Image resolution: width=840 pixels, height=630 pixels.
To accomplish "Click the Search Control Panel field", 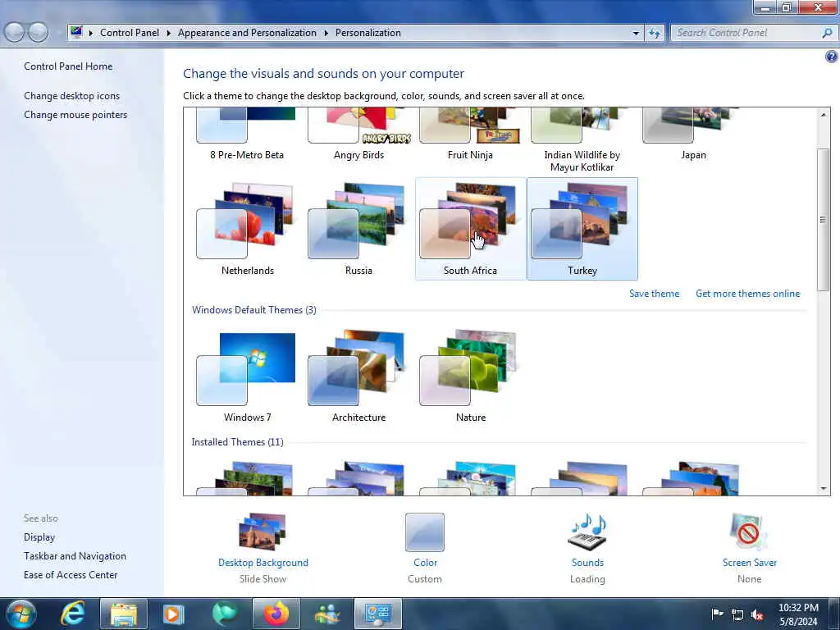I will pyautogui.click(x=746, y=33).
